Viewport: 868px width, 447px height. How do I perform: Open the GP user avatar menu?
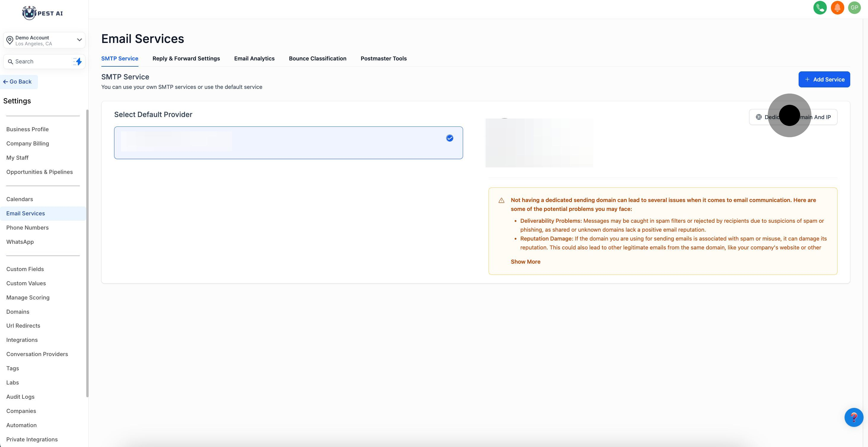(854, 8)
